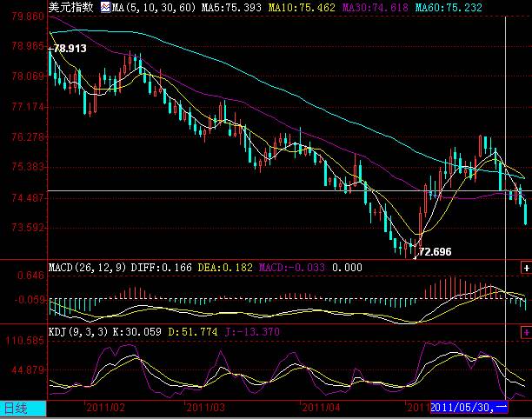
Task: Click the DIFF:0.166 value
Action: [162, 268]
